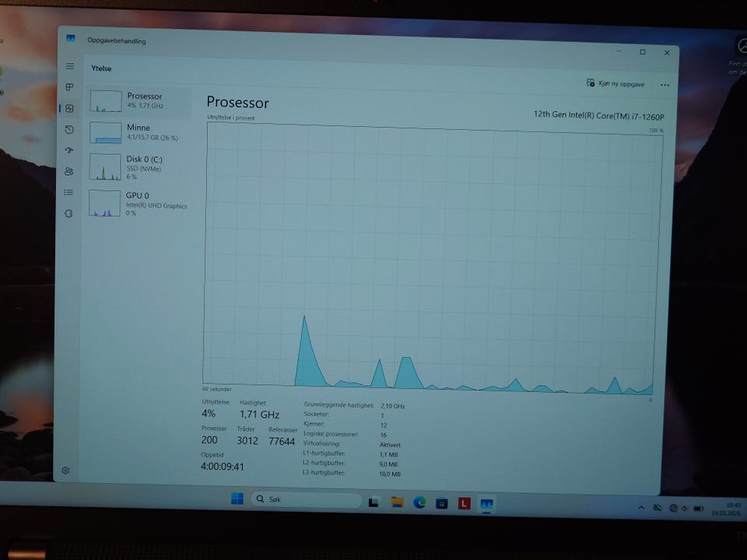Click the 'Logiske prosessorer' label

click(331, 434)
